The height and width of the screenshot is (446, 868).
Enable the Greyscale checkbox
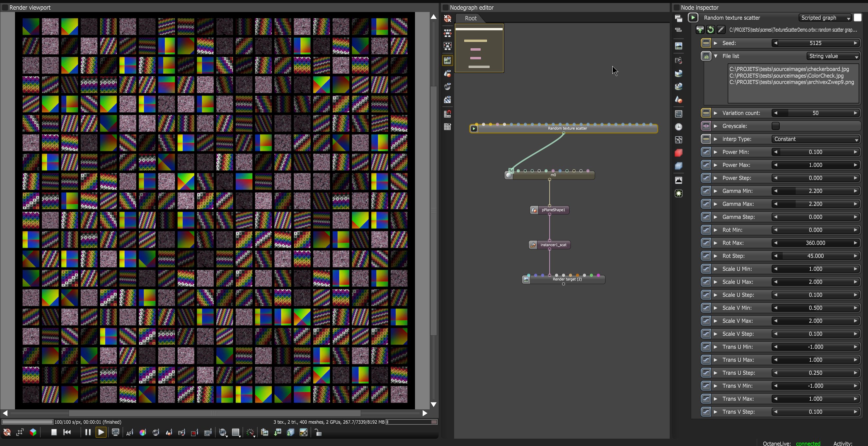point(775,126)
